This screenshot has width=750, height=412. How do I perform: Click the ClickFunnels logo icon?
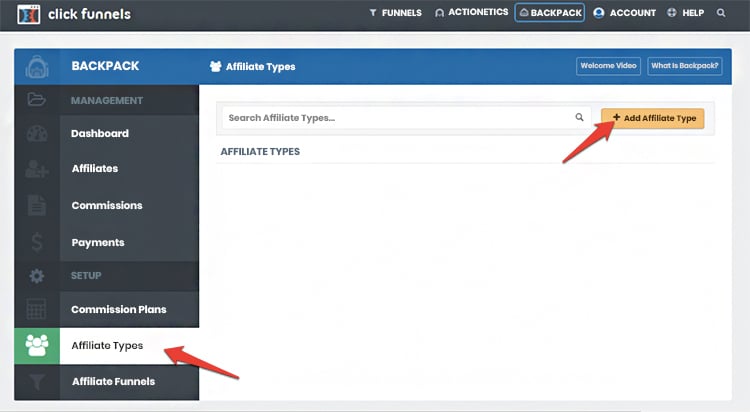tap(30, 14)
